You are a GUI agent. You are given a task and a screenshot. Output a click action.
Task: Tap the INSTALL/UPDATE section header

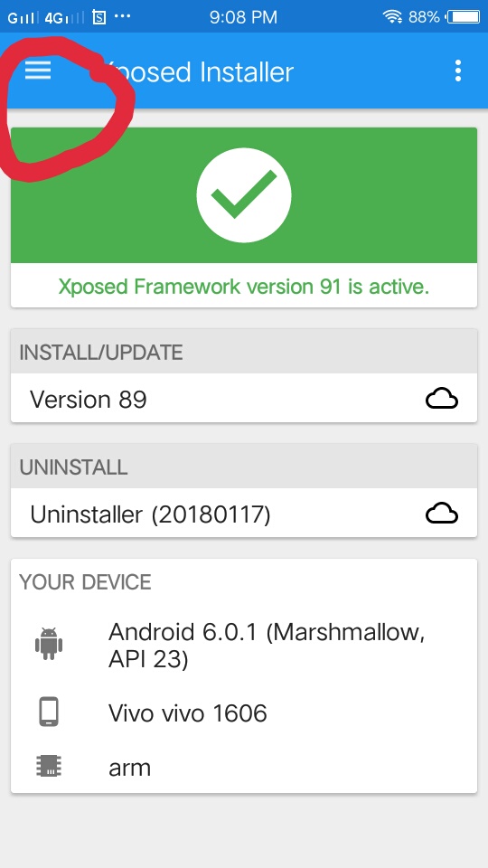243,352
